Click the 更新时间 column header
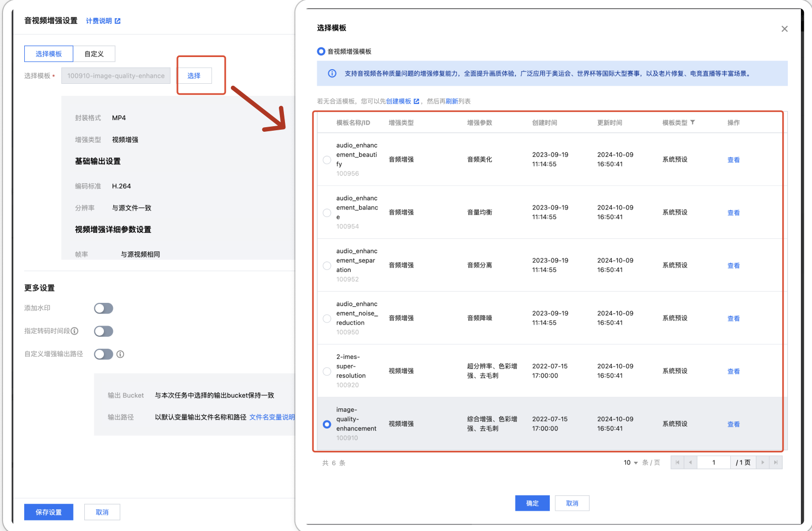This screenshot has height=531, width=812. tap(610, 123)
